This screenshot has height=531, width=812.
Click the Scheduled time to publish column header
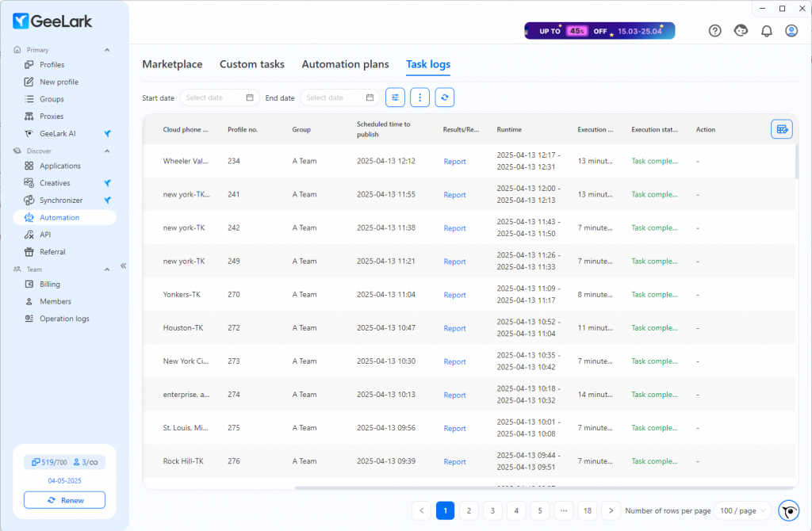tap(384, 129)
